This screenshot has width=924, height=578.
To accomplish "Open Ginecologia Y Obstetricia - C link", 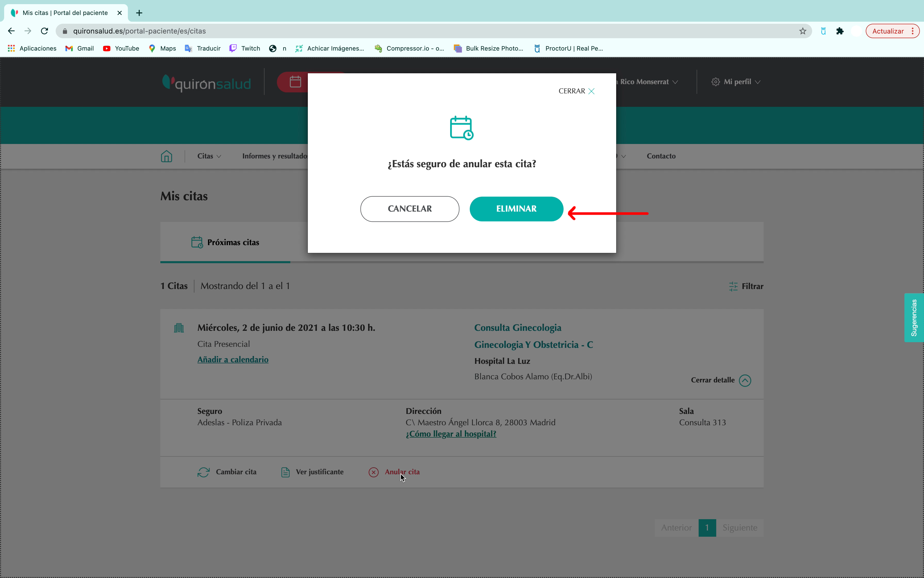I will click(x=533, y=344).
